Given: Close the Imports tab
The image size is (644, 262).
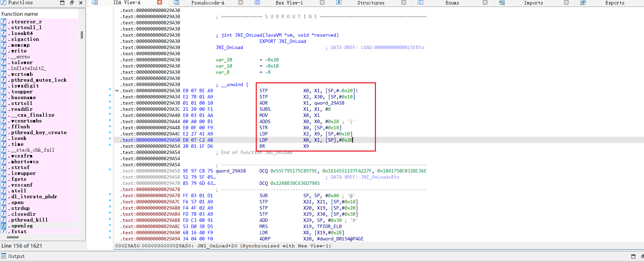Looking at the screenshot, I should (566, 2).
